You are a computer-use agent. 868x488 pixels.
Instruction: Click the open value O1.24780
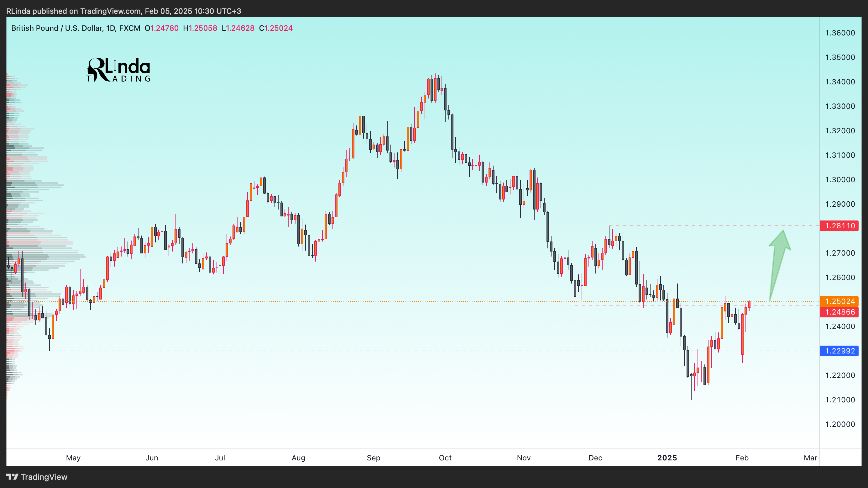[162, 28]
